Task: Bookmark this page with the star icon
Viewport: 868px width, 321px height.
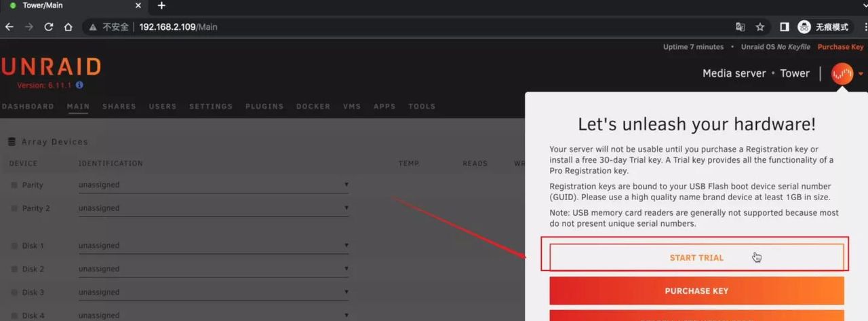Action: 760,27
